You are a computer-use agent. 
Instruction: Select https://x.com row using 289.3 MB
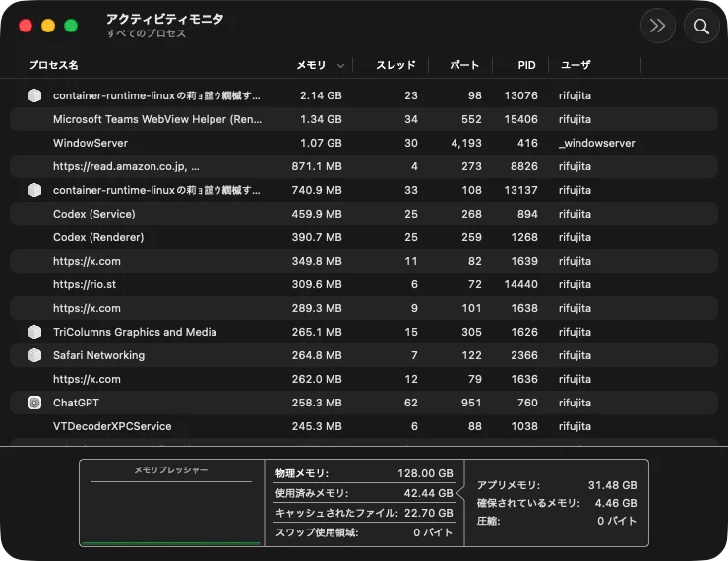[x=364, y=308]
